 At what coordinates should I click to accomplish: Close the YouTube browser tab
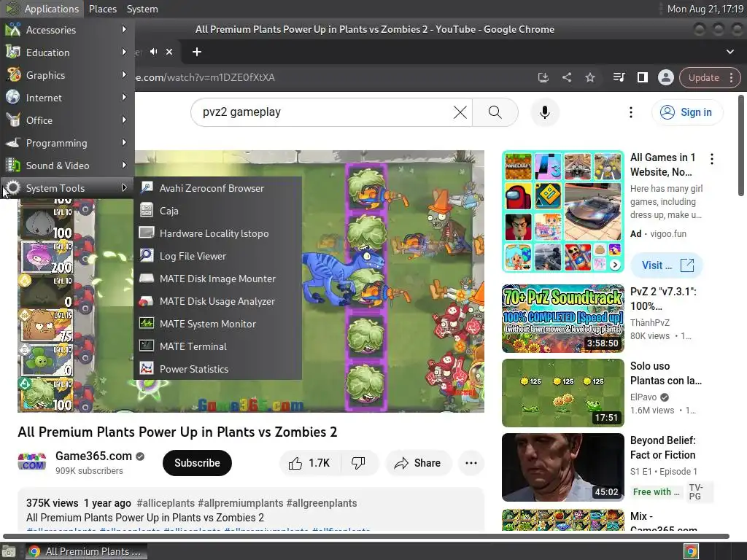click(169, 52)
